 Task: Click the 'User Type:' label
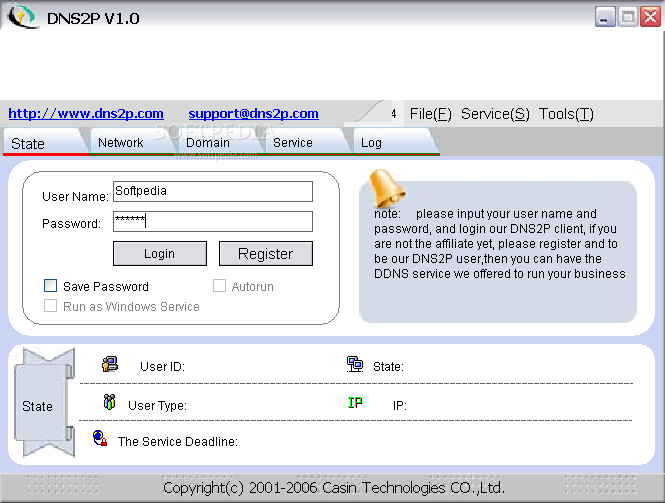(x=157, y=405)
